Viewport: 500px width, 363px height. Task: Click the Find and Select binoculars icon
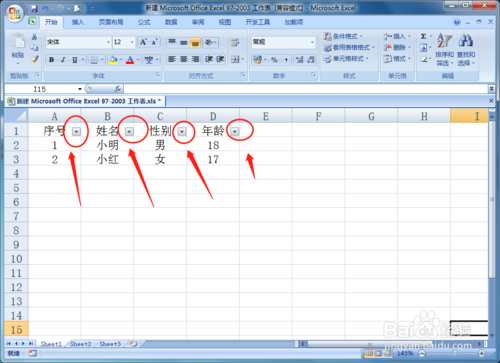[x=466, y=49]
